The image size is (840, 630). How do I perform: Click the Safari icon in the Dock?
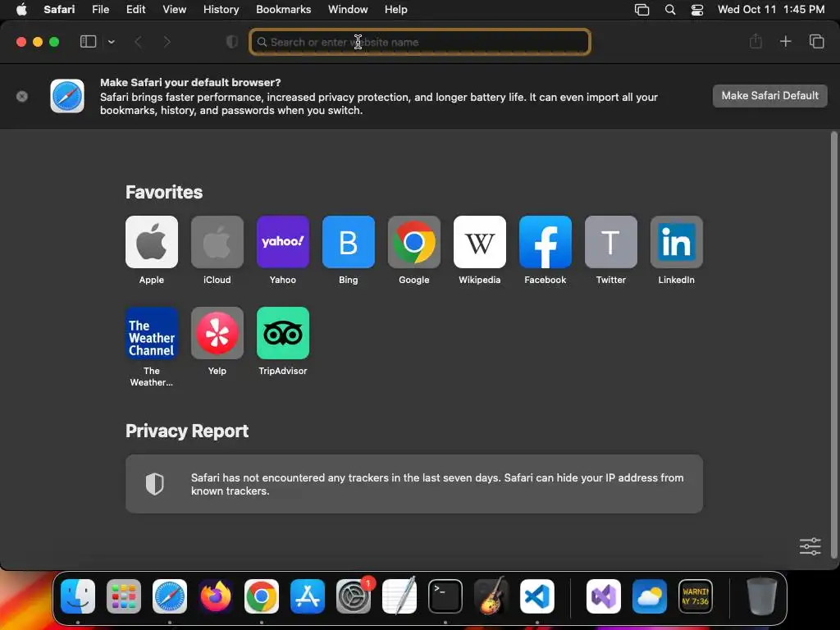[x=170, y=596]
